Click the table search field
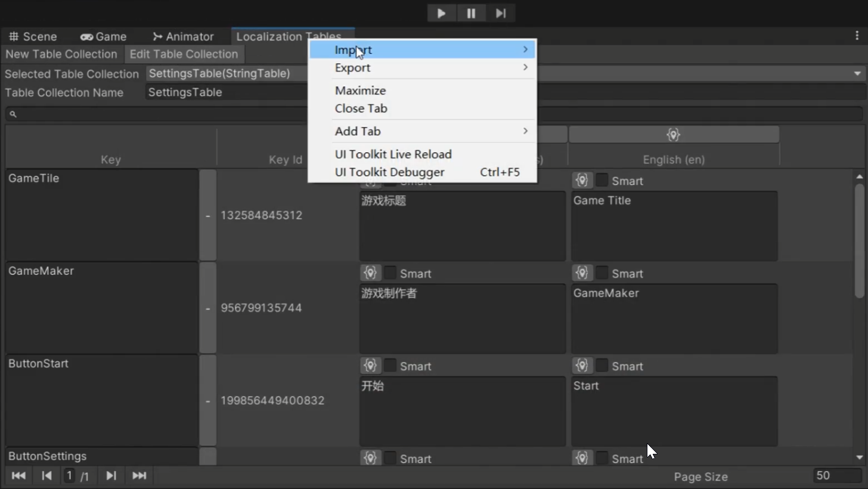Viewport: 868px width, 489px height. coord(434,114)
